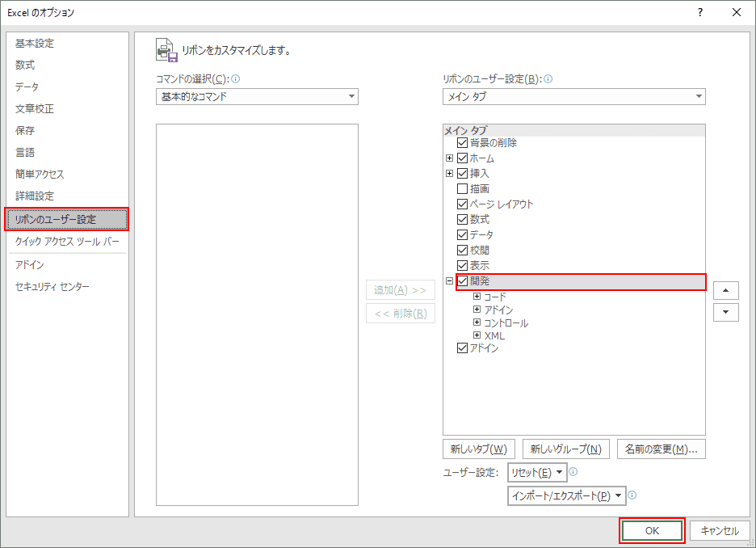The image size is (756, 548).
Task: Click the info icon next to リセット
Action: [573, 472]
